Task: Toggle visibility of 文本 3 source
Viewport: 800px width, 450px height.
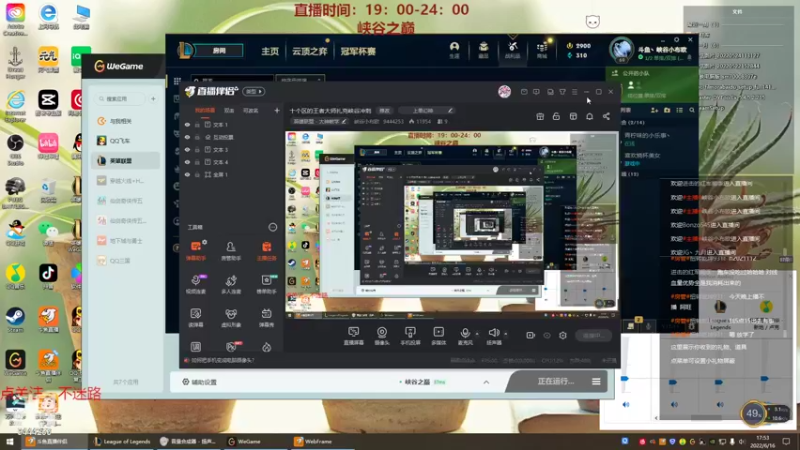Action: tap(187, 149)
